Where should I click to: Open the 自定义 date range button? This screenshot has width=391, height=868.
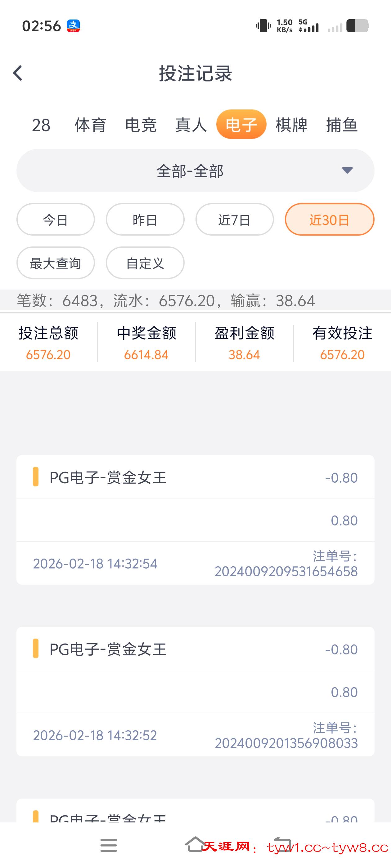coord(145,263)
